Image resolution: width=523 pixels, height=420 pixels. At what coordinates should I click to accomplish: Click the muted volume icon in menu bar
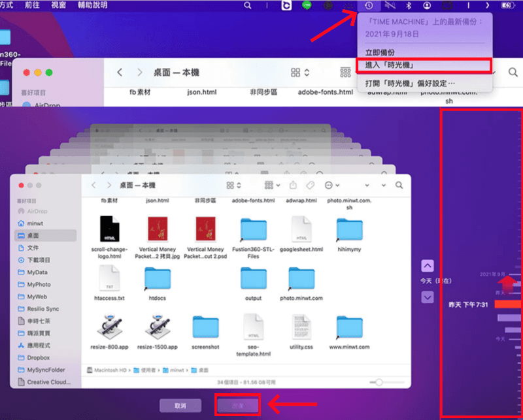(390, 5)
